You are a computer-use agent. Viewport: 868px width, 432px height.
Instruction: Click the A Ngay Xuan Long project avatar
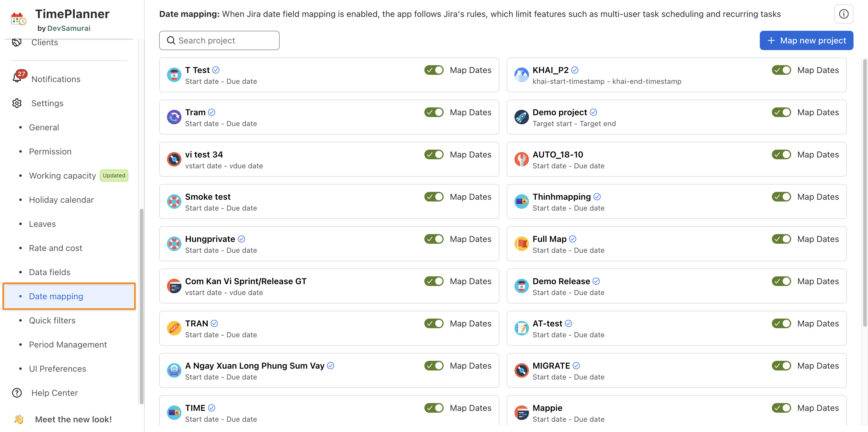point(174,370)
